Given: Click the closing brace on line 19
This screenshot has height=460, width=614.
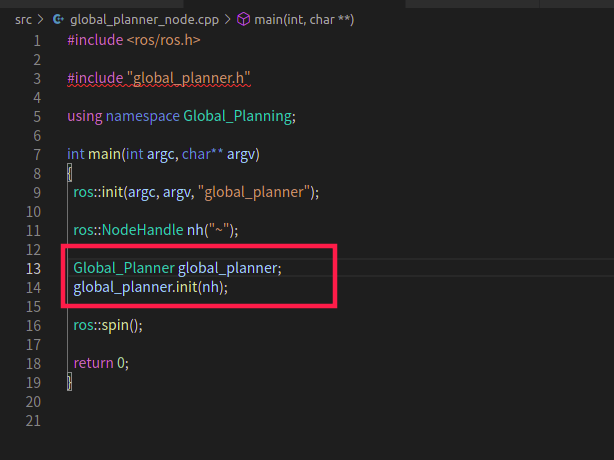Looking at the screenshot, I should click(70, 382).
